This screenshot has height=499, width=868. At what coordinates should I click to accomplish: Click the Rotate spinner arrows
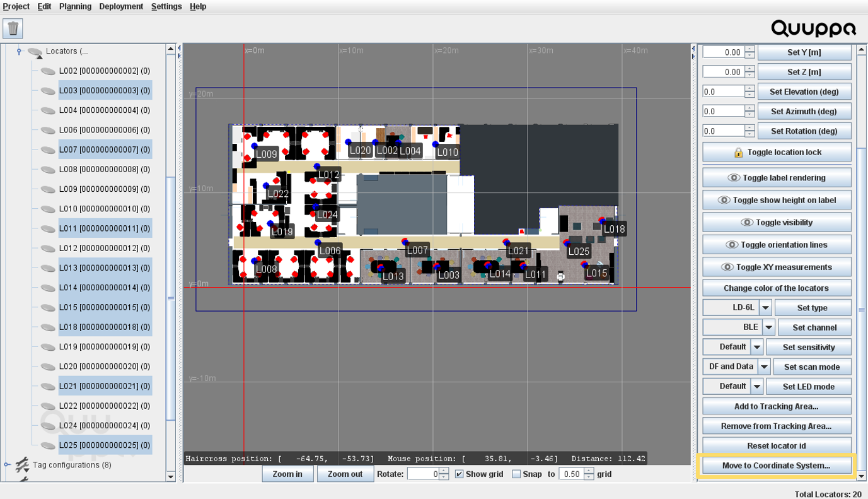444,474
